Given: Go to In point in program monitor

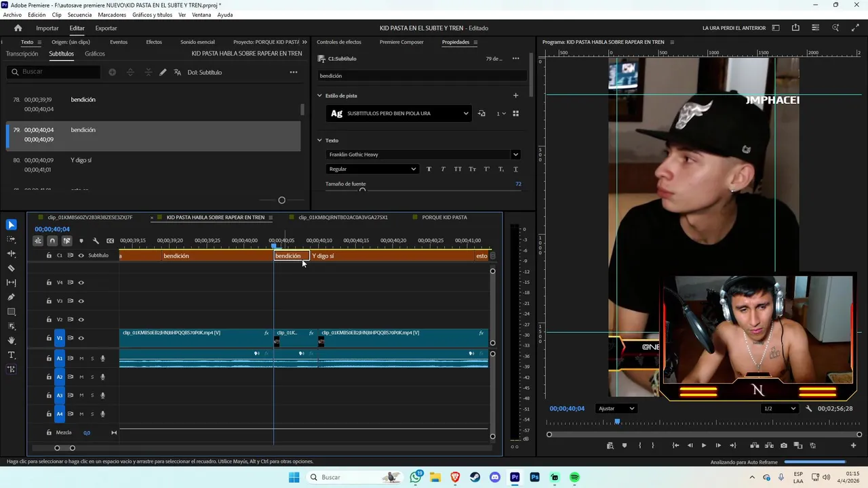Looking at the screenshot, I should click(675, 445).
